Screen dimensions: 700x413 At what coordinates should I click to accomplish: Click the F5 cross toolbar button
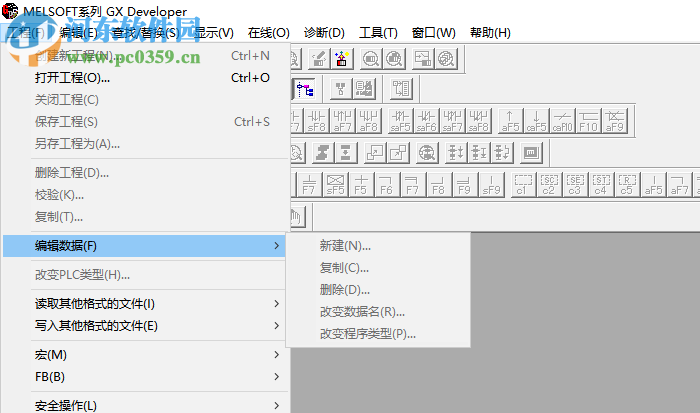coord(361,184)
